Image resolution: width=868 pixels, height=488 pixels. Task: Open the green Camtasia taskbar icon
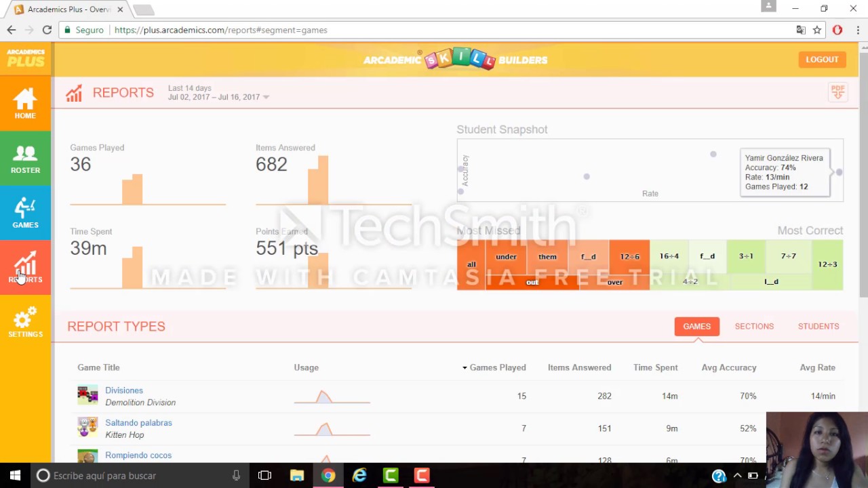pyautogui.click(x=391, y=476)
